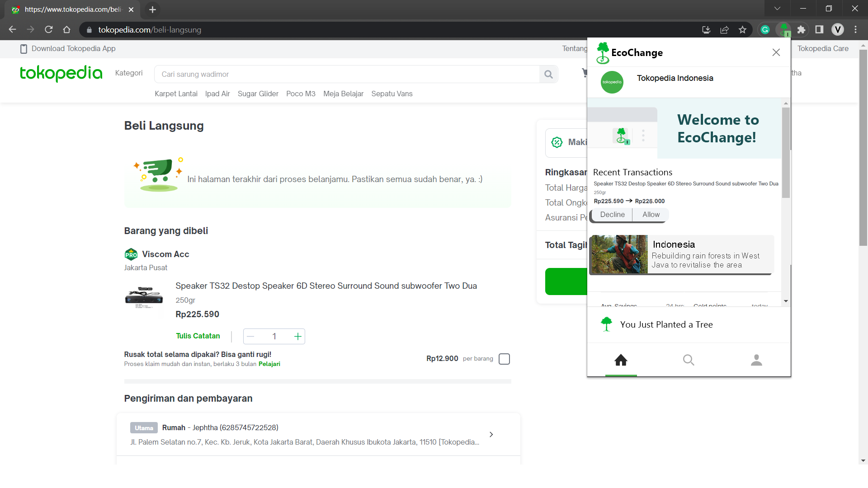
Task: Select the Sugar Glider suggestion
Action: (x=258, y=94)
